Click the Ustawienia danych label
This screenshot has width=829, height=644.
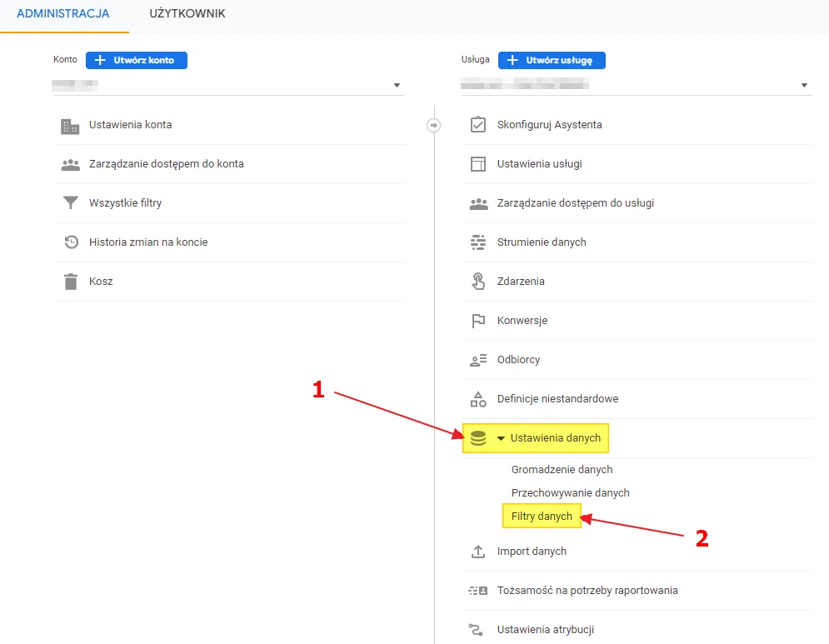[556, 437]
